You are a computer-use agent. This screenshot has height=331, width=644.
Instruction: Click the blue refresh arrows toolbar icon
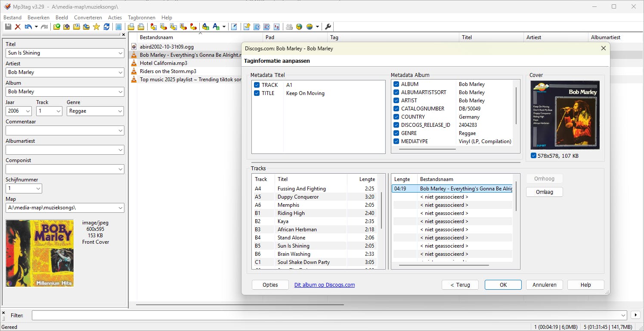pos(106,27)
